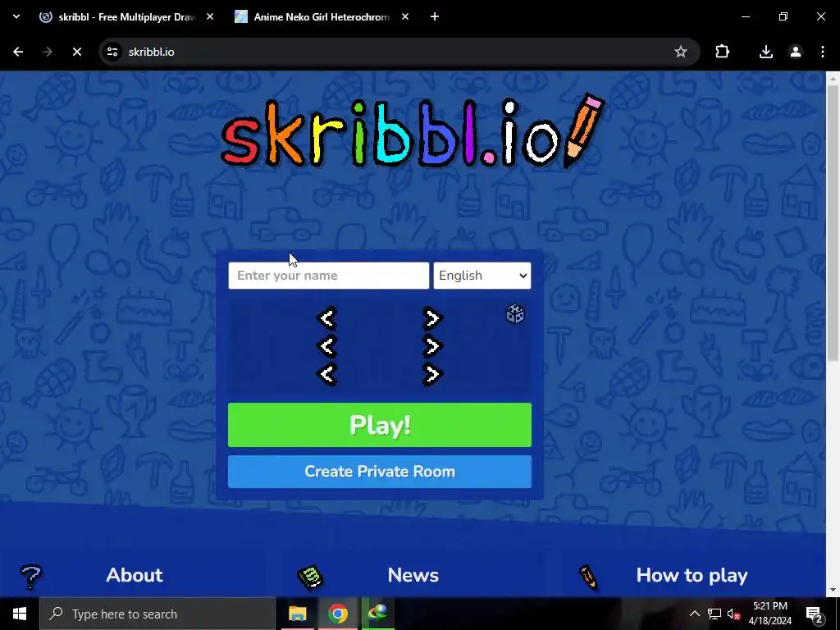Click the middle-row right avatar arrow
The image size is (840, 630).
(x=431, y=346)
